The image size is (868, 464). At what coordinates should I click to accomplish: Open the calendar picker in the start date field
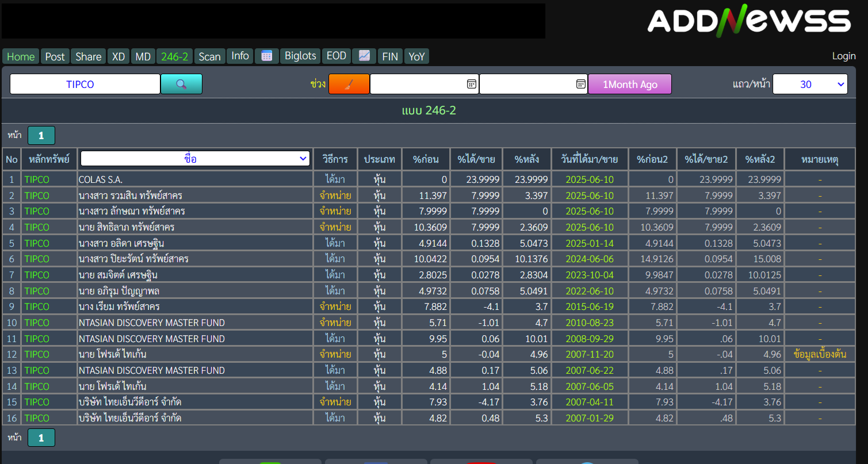(472, 84)
